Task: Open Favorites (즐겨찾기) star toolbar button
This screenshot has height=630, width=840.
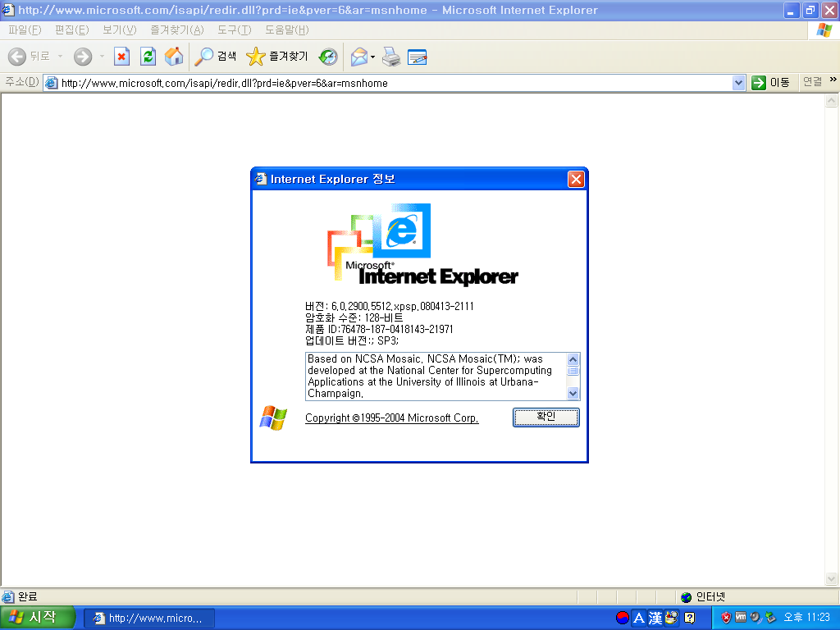Action: tap(277, 57)
